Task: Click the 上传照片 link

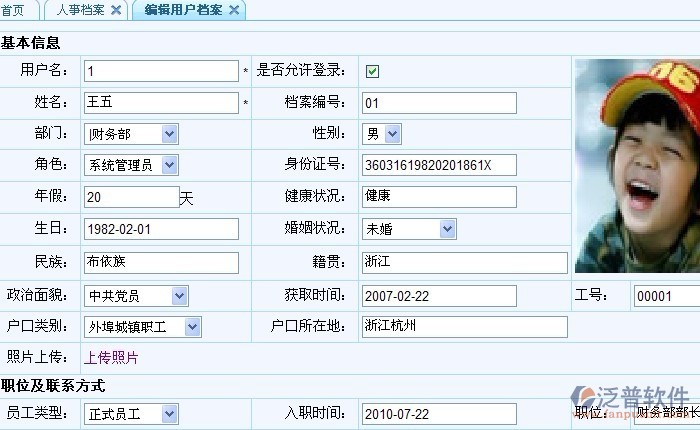Action: tap(111, 357)
